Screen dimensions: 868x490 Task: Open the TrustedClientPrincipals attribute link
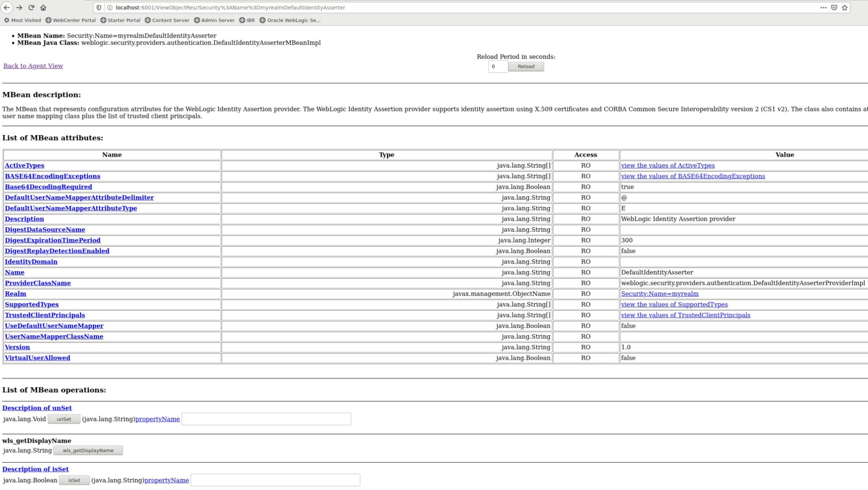pos(45,315)
